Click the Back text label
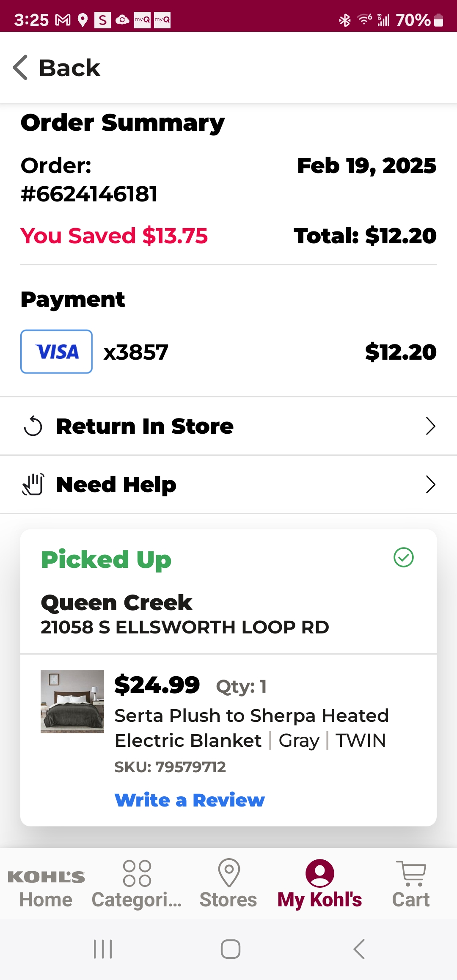457x980 pixels. [x=69, y=68]
